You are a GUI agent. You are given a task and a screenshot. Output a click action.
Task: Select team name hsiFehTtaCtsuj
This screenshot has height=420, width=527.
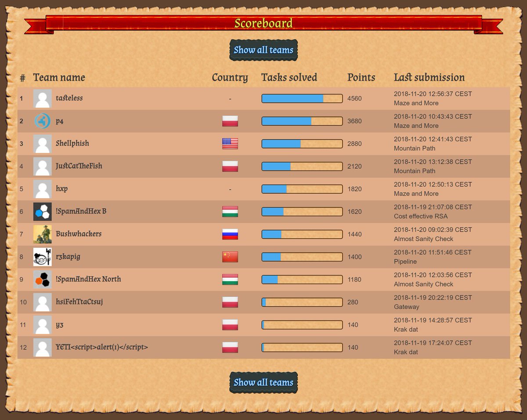point(79,302)
